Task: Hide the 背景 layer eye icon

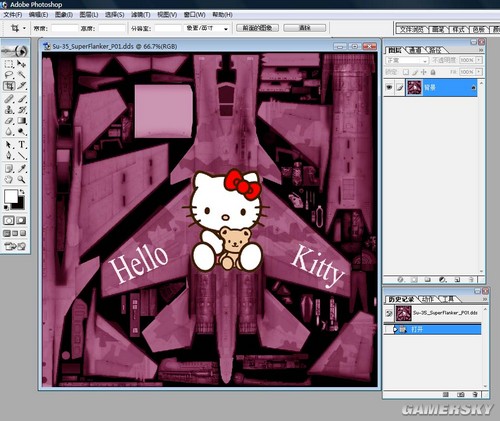Action: click(389, 87)
